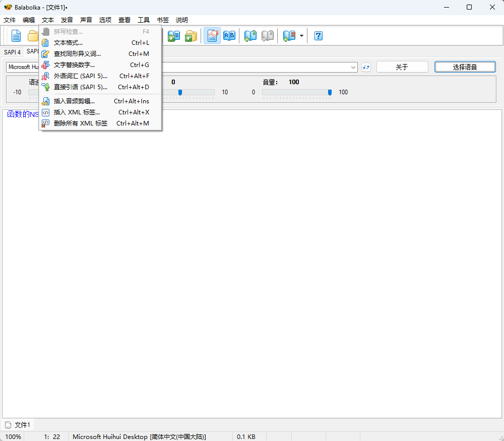Open the 选项 menu
Viewport: 504px width, 441px height.
click(105, 20)
